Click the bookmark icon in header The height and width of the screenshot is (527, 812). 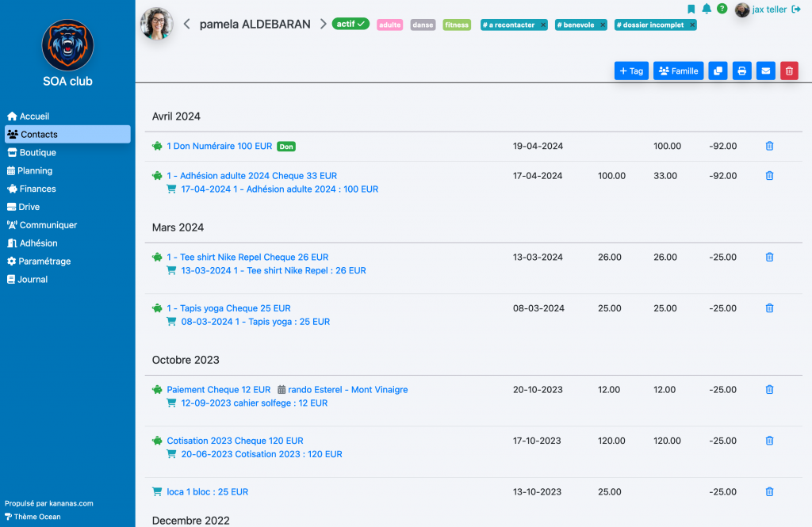(691, 9)
